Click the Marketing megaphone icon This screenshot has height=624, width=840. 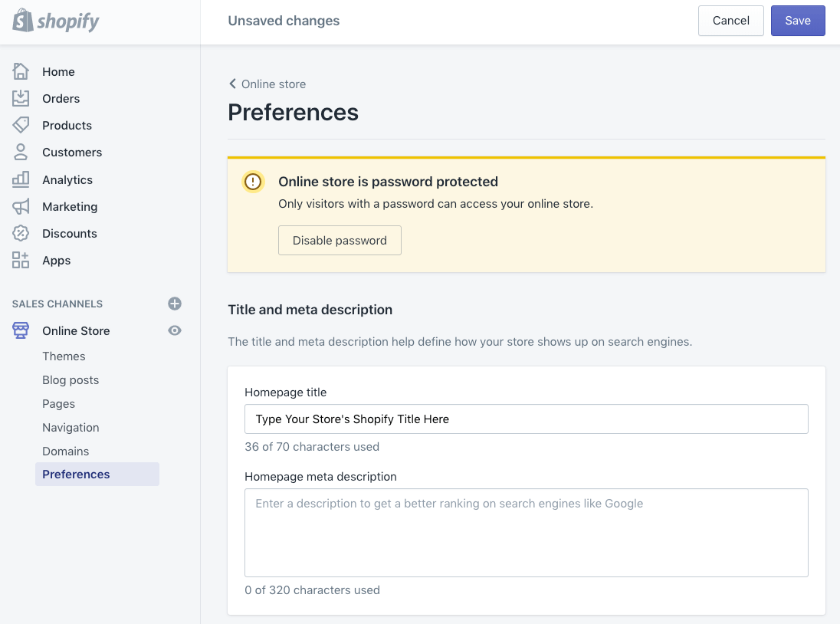pos(21,206)
